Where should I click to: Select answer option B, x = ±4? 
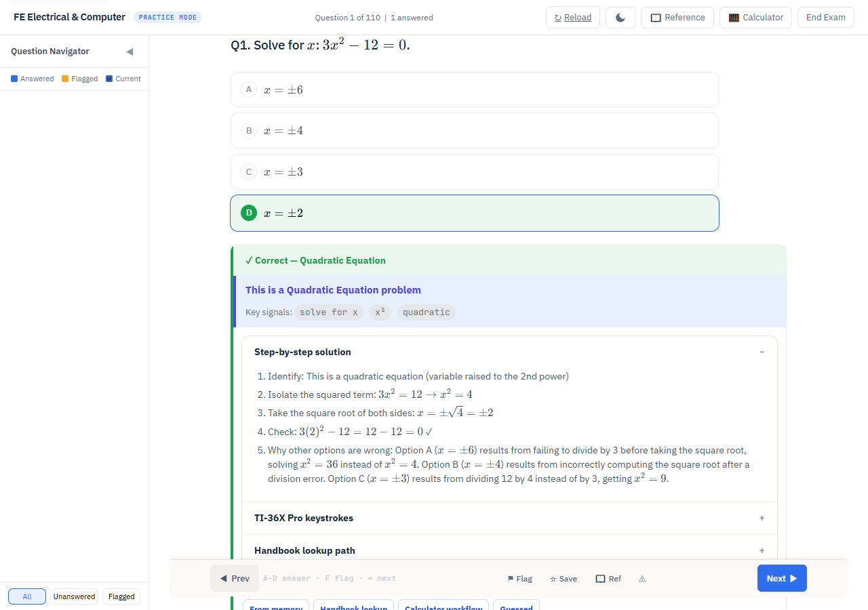click(475, 131)
